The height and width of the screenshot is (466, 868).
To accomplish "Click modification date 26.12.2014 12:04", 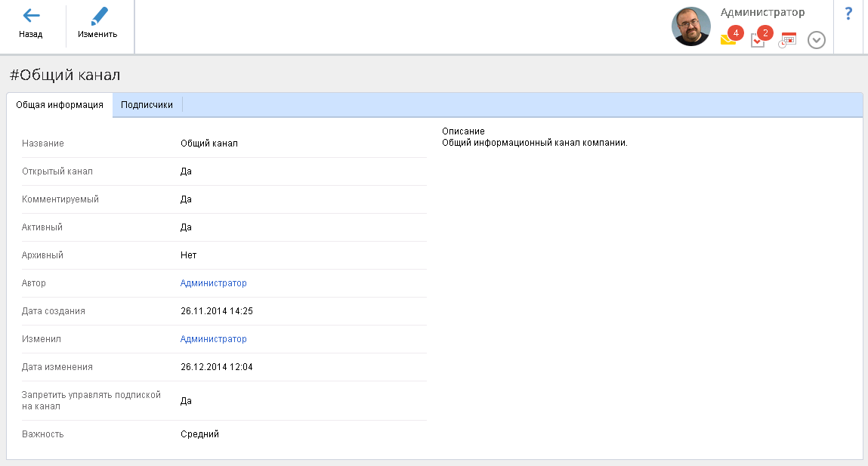I will click(x=216, y=367).
